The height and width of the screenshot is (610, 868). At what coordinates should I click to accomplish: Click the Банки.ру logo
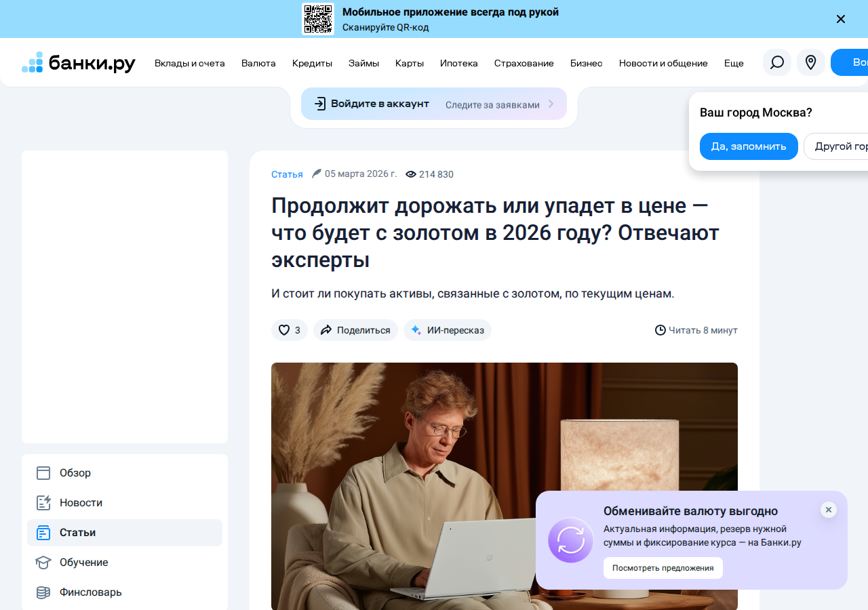79,62
